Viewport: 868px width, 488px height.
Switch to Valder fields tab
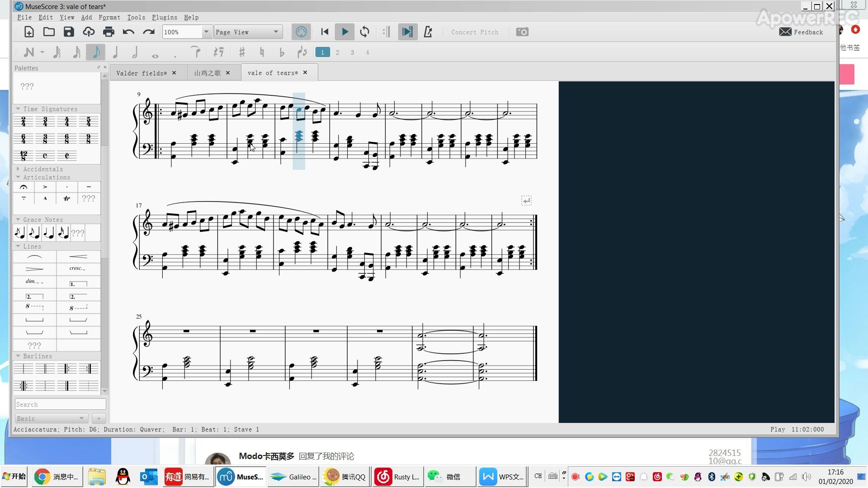click(142, 73)
